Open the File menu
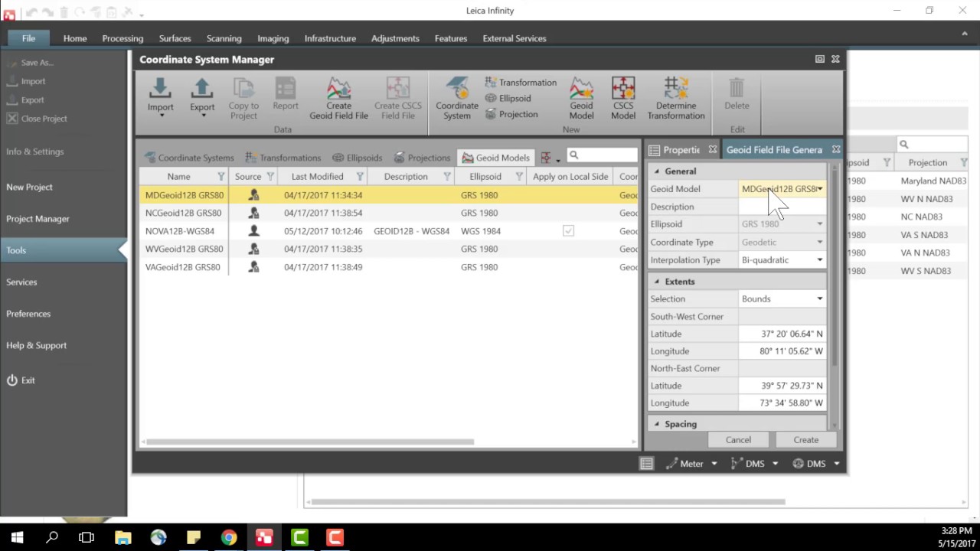 tap(28, 38)
